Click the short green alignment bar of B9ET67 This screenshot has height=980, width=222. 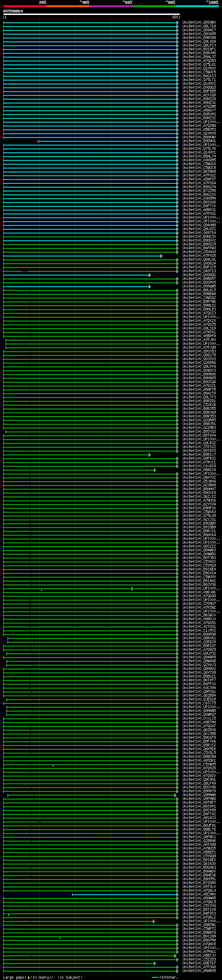pos(79,963)
